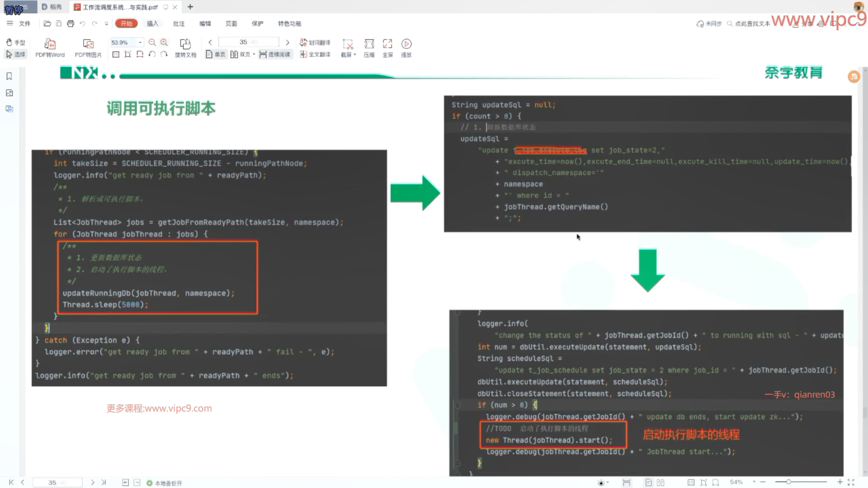Click the 压缩 compress icon
This screenshot has width=868, height=488.
[x=369, y=44]
